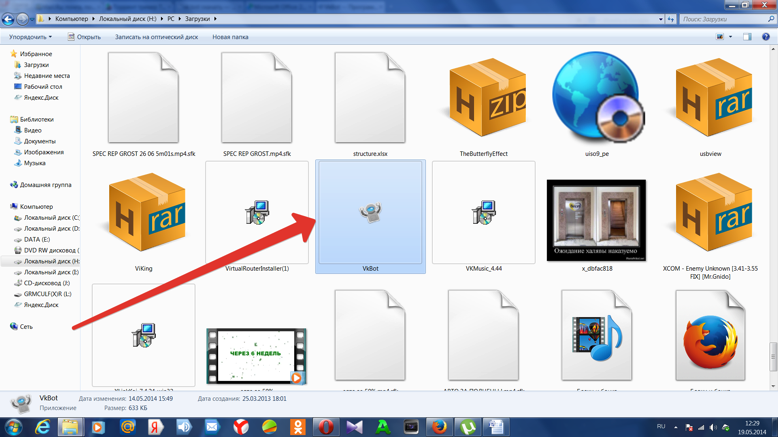This screenshot has width=778, height=437.
Task: Select the uiso9_pe installer icon
Action: [597, 97]
